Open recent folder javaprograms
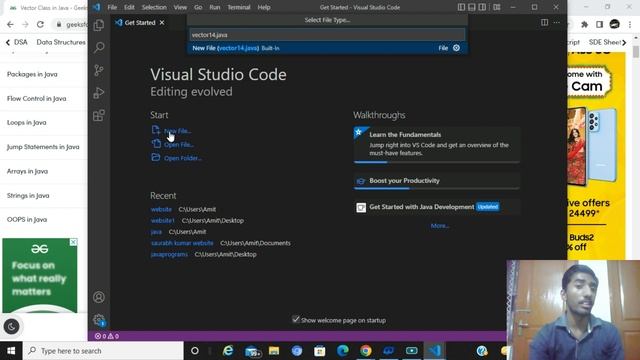640x360 pixels. [169, 254]
